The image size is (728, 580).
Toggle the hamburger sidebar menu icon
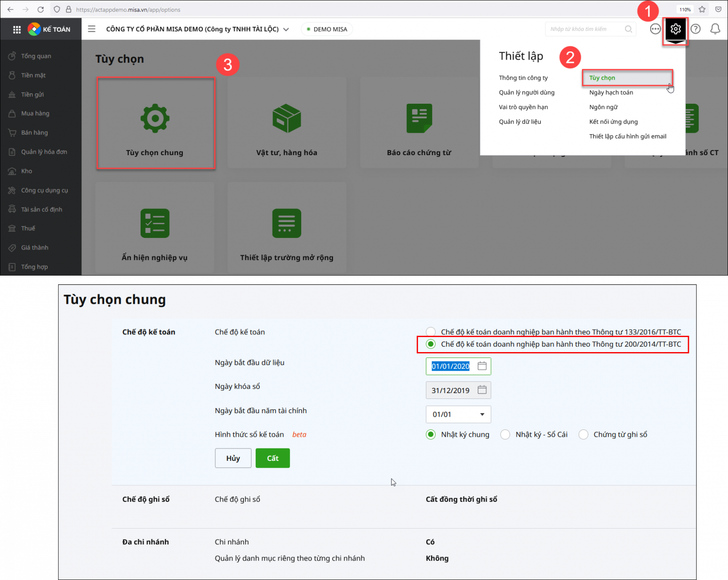[x=91, y=29]
